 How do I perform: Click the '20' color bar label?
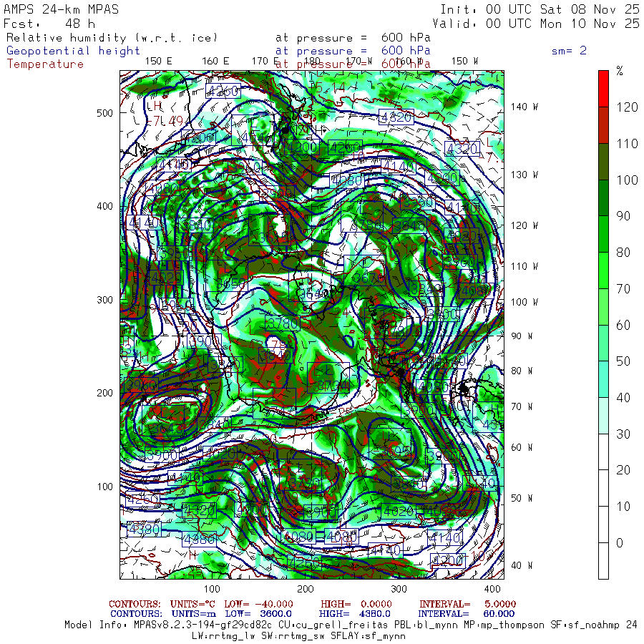pyautogui.click(x=623, y=470)
